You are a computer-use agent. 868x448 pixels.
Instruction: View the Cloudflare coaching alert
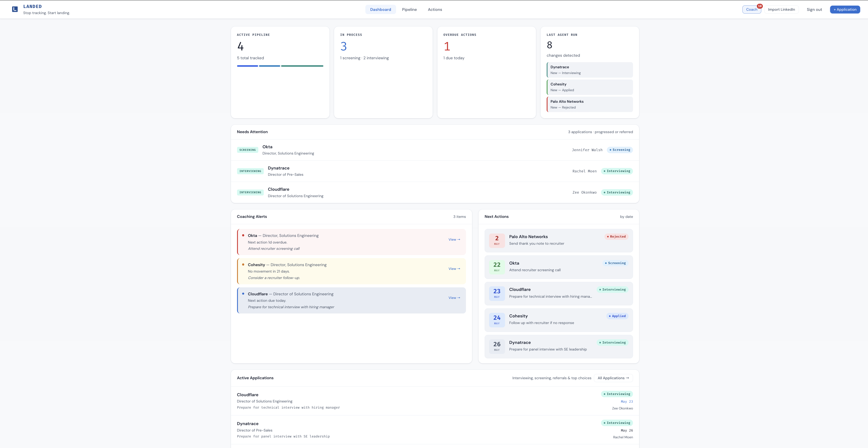pyautogui.click(x=454, y=298)
